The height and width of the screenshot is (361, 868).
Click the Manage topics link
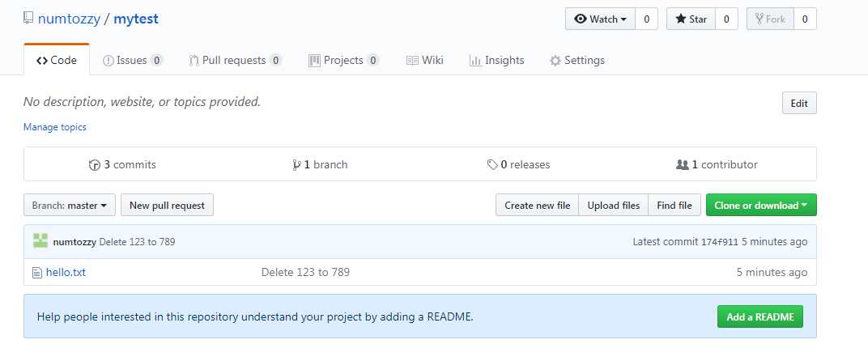click(55, 127)
